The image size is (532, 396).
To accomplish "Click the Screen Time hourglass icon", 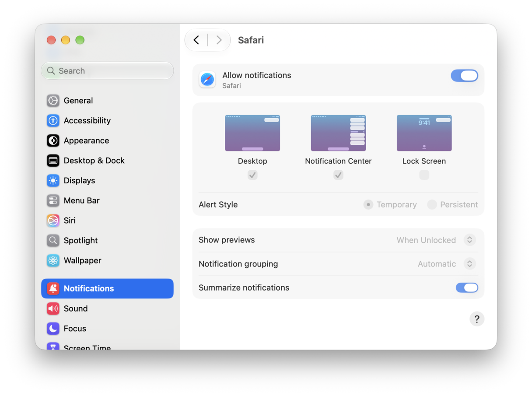I will pyautogui.click(x=53, y=346).
